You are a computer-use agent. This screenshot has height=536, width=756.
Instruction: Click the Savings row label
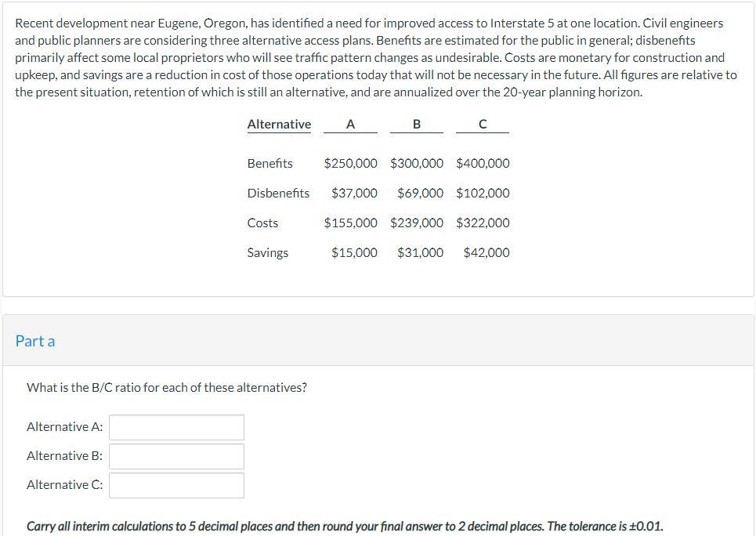(267, 252)
